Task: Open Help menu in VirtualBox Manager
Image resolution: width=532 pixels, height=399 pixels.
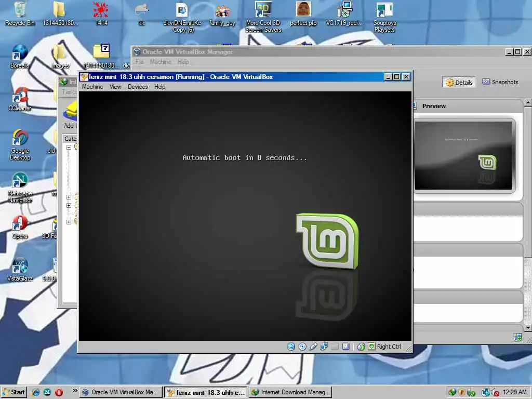Action: (183, 62)
